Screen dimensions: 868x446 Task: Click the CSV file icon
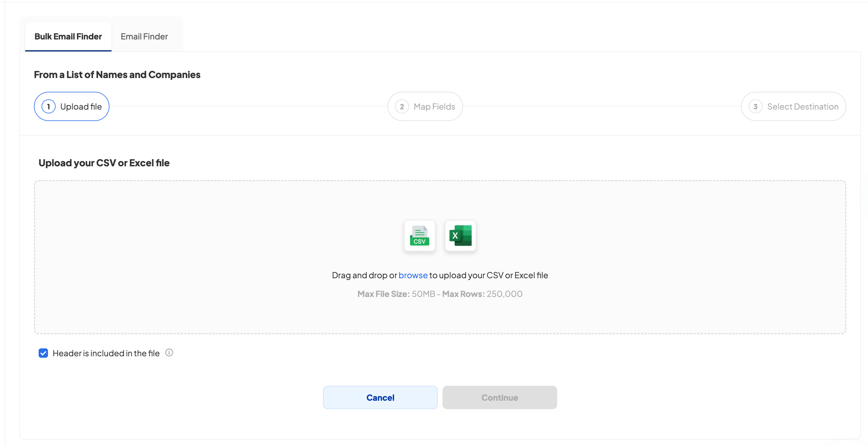(419, 236)
